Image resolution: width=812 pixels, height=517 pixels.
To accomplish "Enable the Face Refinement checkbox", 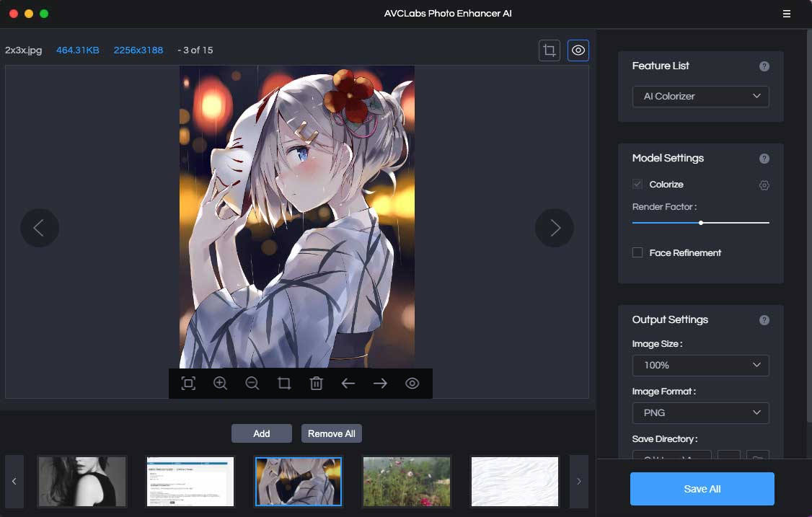I will point(637,252).
